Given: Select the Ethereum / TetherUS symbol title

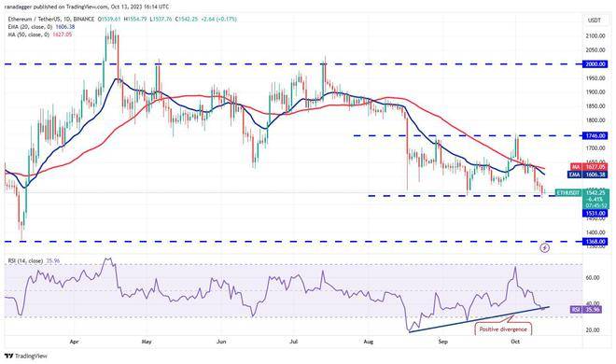Looking at the screenshot, I should click(x=51, y=20).
